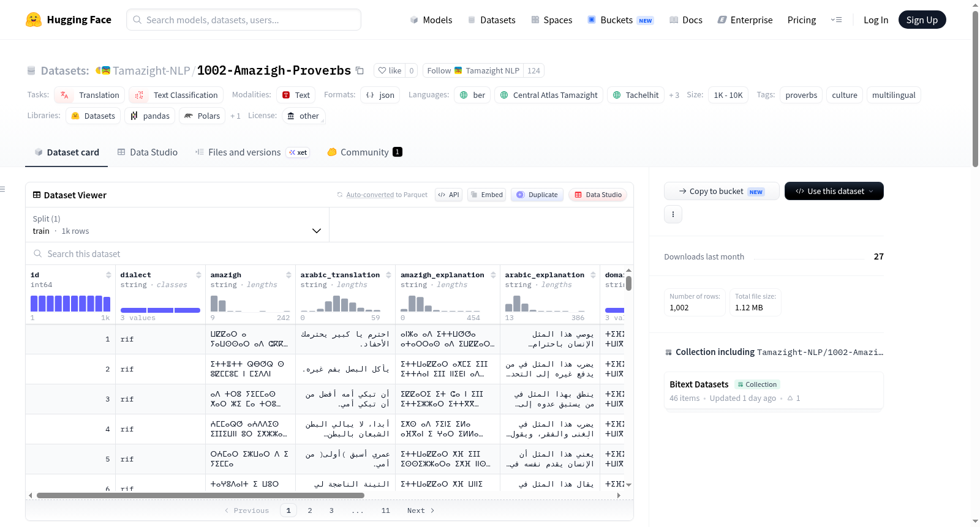980x527 pixels.
Task: Select the pandas library tag
Action: [150, 116]
